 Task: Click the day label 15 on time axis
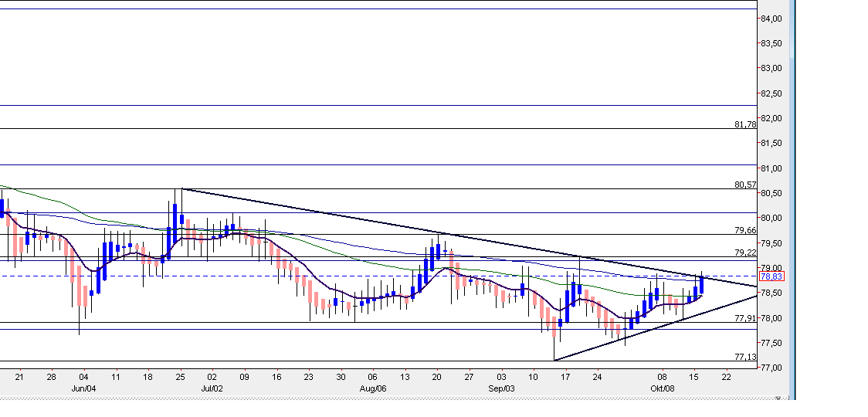click(x=694, y=377)
